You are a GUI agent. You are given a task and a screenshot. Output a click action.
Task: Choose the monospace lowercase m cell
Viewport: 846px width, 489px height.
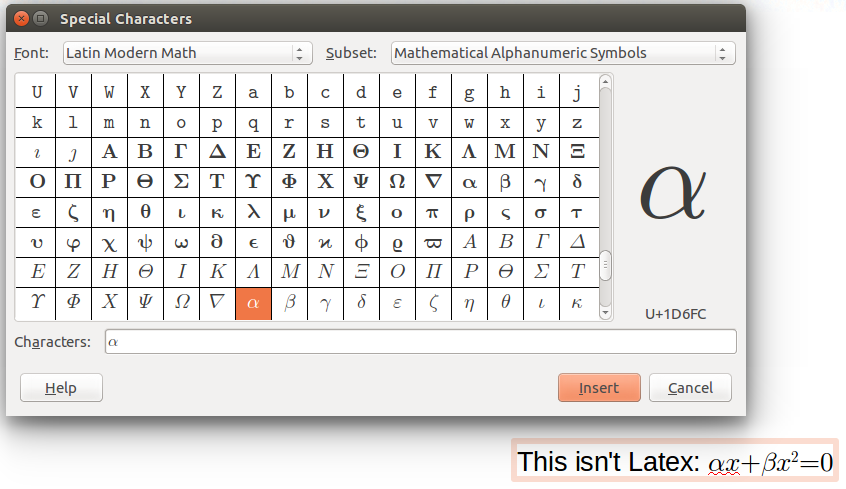109,123
